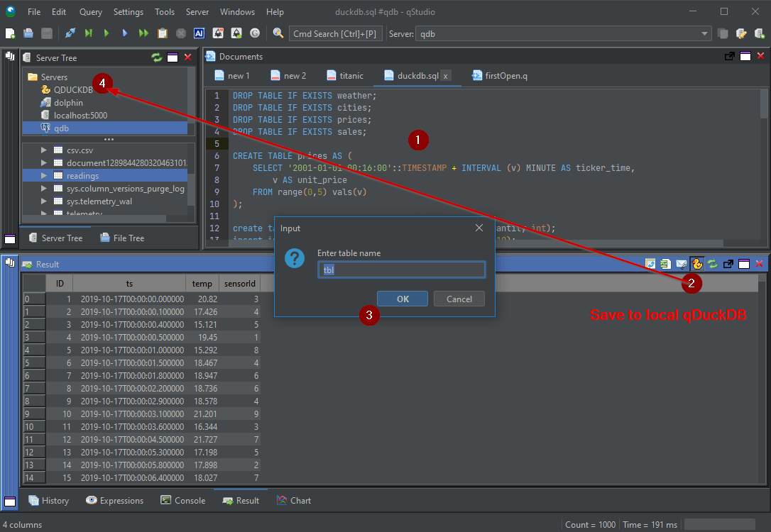Close the Input dialog with X
771x532 pixels.
click(x=479, y=228)
